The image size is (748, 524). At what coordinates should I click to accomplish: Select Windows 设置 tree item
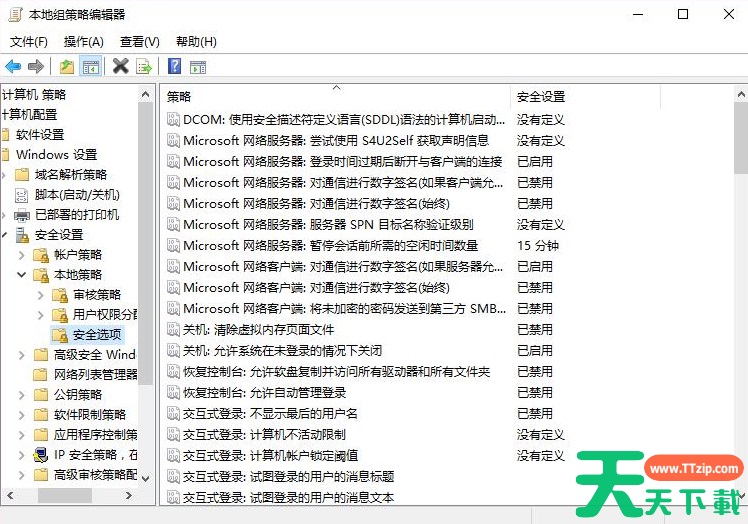(x=56, y=155)
